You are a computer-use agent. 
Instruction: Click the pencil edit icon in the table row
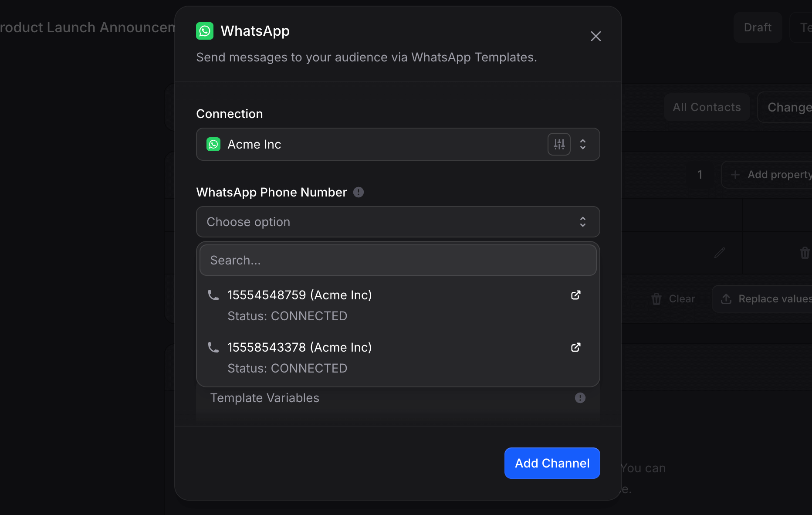(720, 253)
